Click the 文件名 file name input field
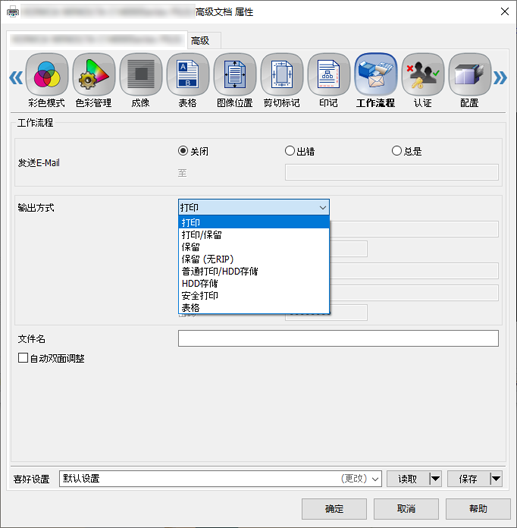Viewport: 517px width, 528px height. coord(338,338)
